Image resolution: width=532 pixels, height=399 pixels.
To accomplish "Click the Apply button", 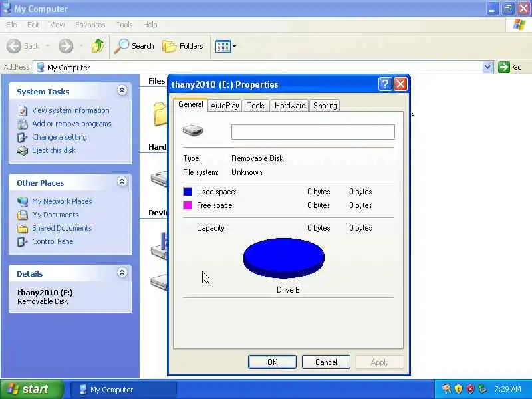I will coord(380,362).
